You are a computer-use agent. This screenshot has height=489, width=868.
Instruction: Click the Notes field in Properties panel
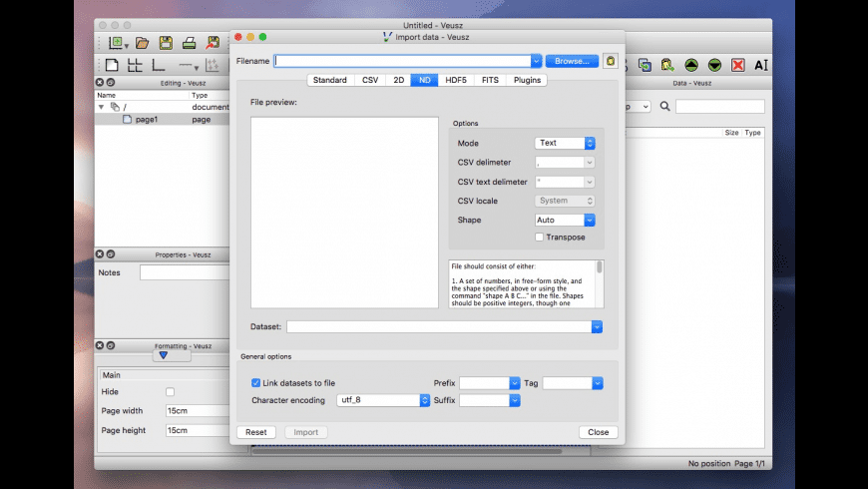185,272
